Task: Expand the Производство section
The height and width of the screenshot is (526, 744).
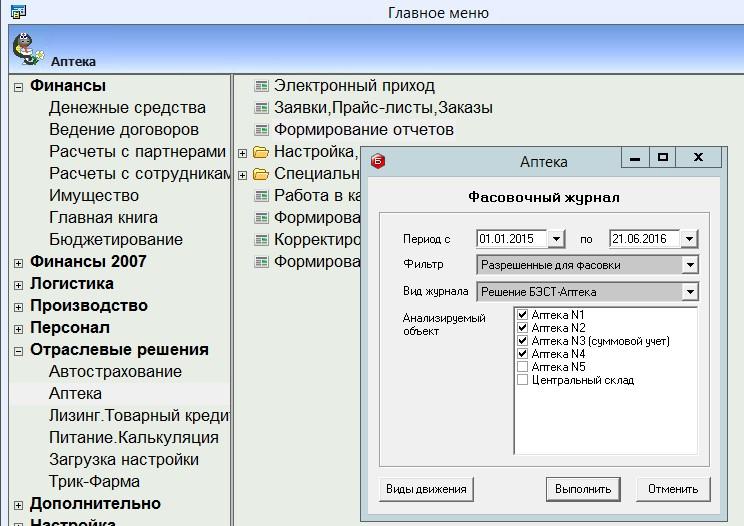Action: [18, 307]
